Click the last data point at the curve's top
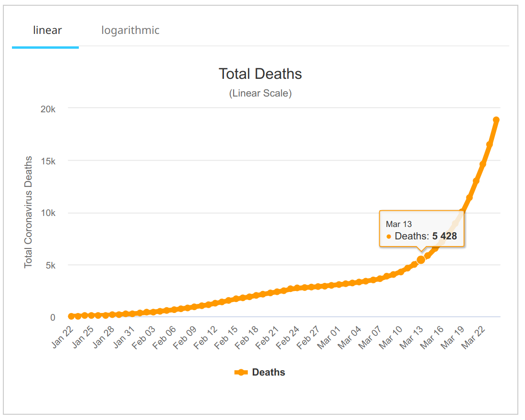Image resolution: width=525 pixels, height=420 pixels. (496, 120)
